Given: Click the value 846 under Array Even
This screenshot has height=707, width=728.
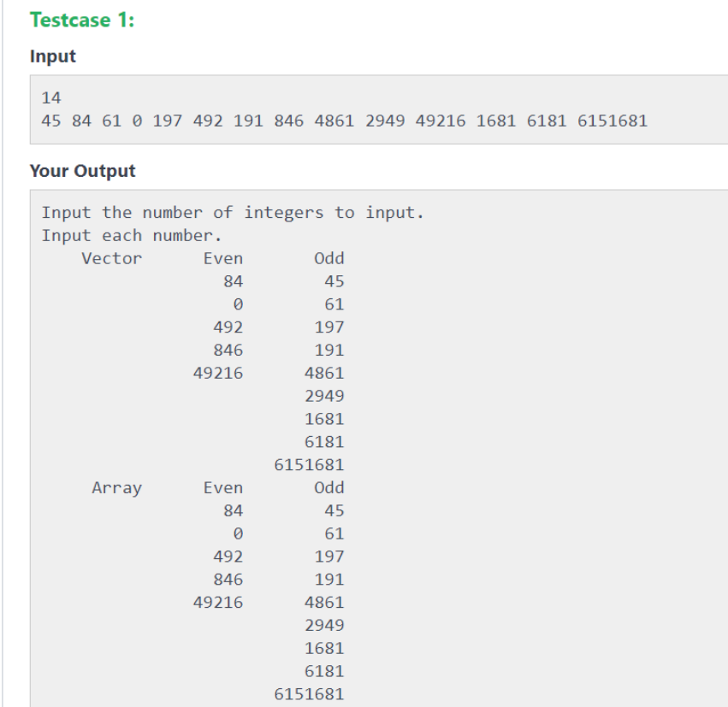Looking at the screenshot, I should point(228,579).
